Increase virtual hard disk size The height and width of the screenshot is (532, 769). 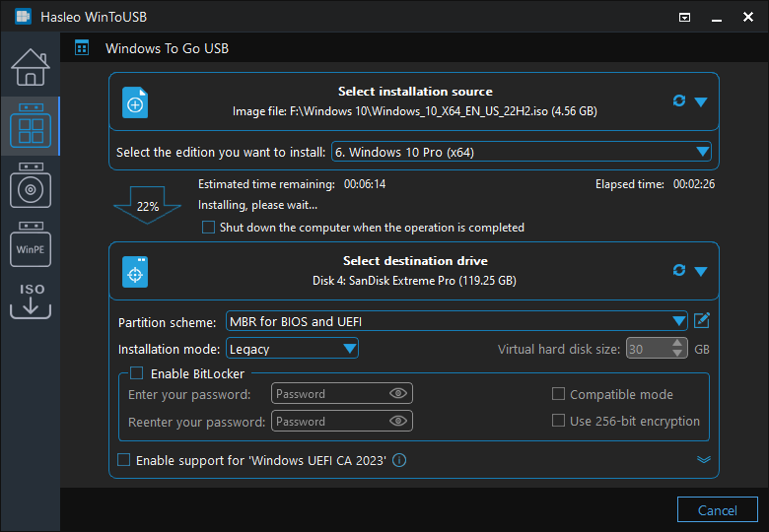(677, 344)
